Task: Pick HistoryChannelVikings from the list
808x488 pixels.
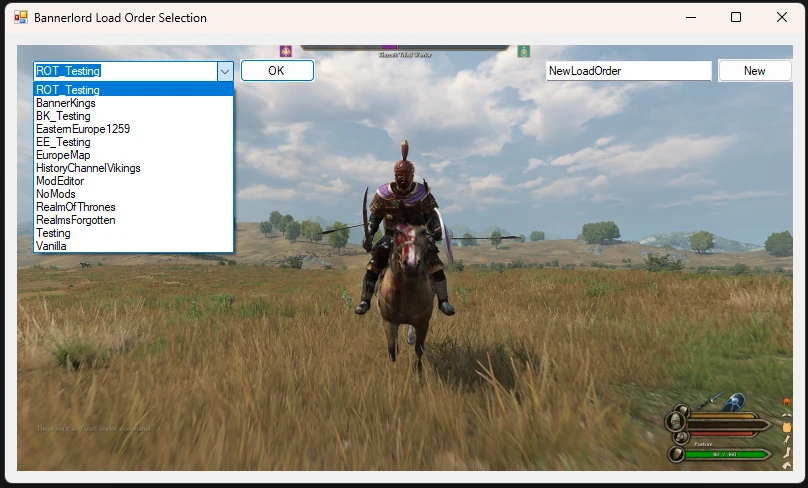Action: click(x=133, y=168)
